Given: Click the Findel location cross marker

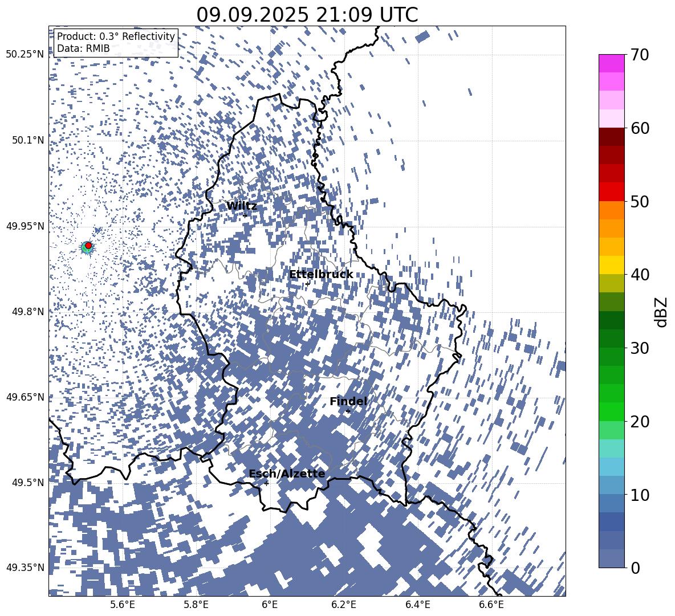Looking at the screenshot, I should click(348, 411).
